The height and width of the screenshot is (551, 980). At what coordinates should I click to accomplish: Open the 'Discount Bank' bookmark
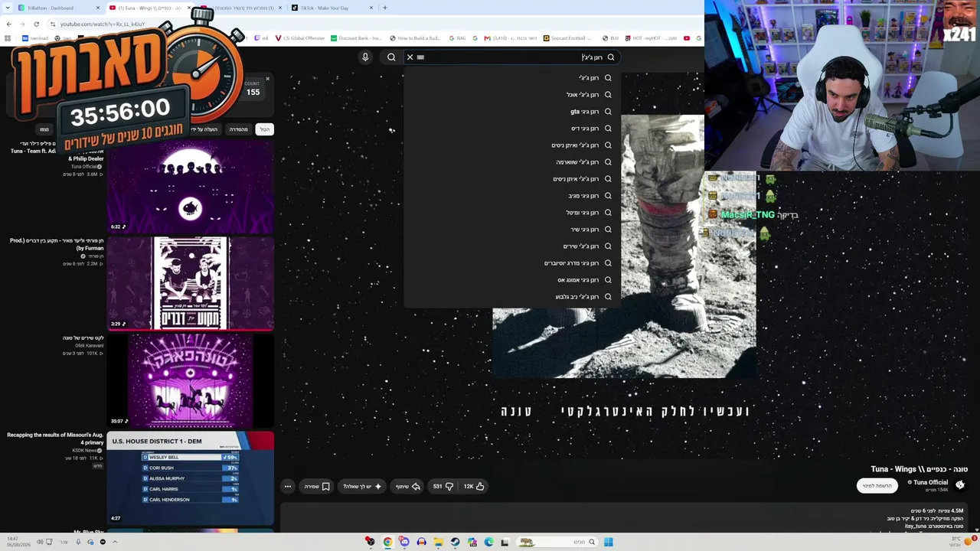357,38
